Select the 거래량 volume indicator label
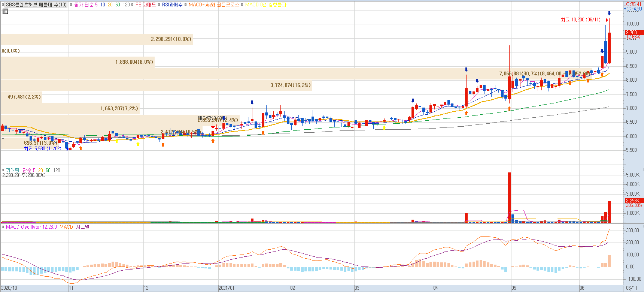644x292 pixels. pos(12,170)
